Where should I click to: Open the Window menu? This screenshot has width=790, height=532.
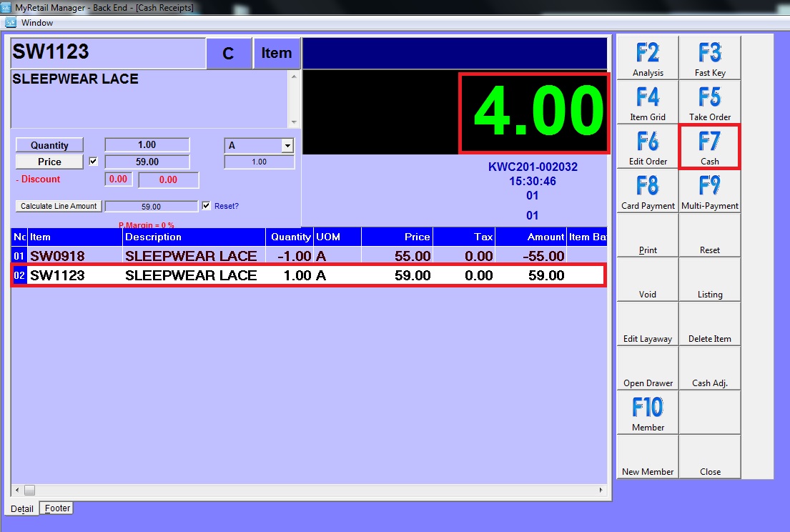coord(36,23)
